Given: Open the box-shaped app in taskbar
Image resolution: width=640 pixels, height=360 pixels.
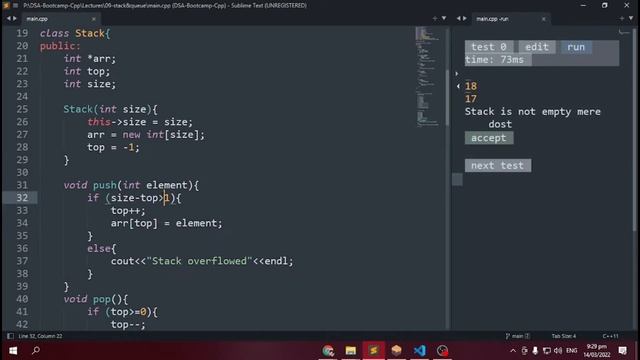Looking at the screenshot, I should click(x=396, y=351).
